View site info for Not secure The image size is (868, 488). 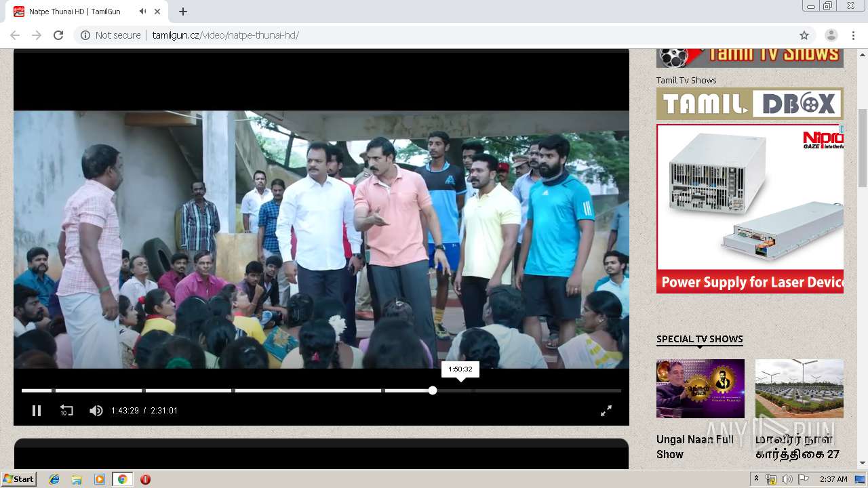[x=111, y=35]
